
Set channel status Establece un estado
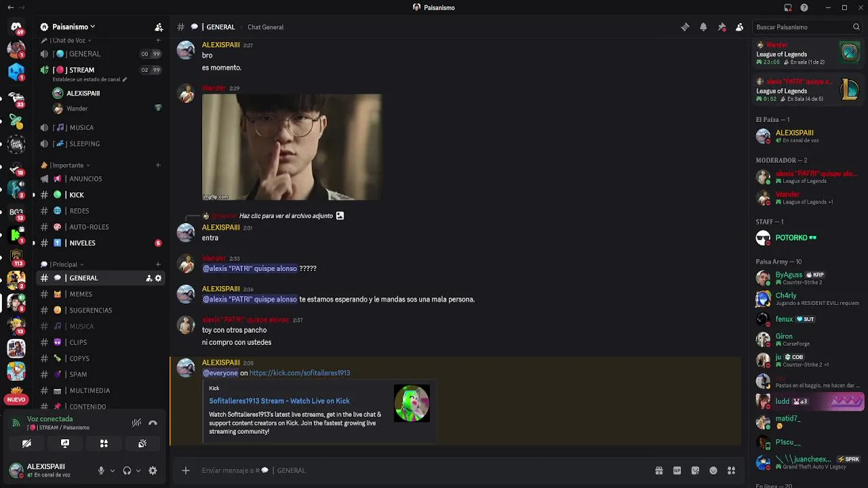click(x=90, y=79)
